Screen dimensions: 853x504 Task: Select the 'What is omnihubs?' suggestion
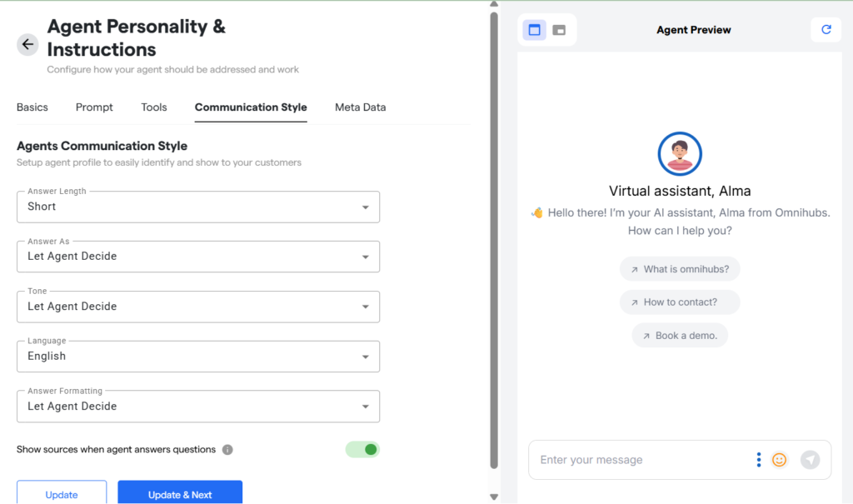[680, 269]
